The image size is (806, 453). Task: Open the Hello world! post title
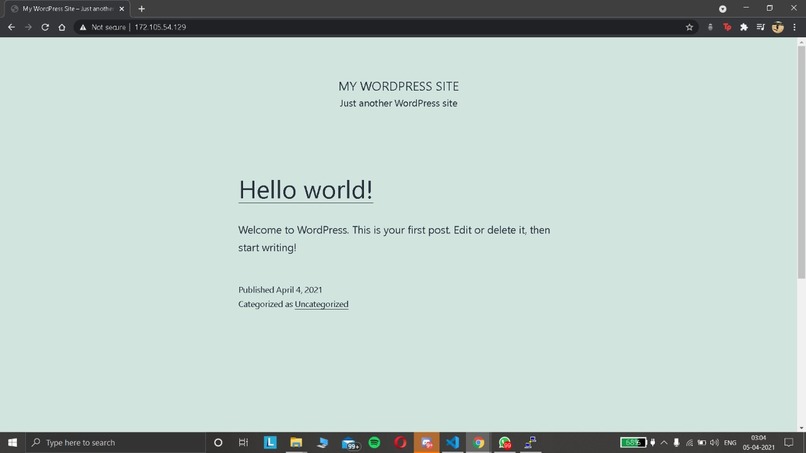point(306,190)
